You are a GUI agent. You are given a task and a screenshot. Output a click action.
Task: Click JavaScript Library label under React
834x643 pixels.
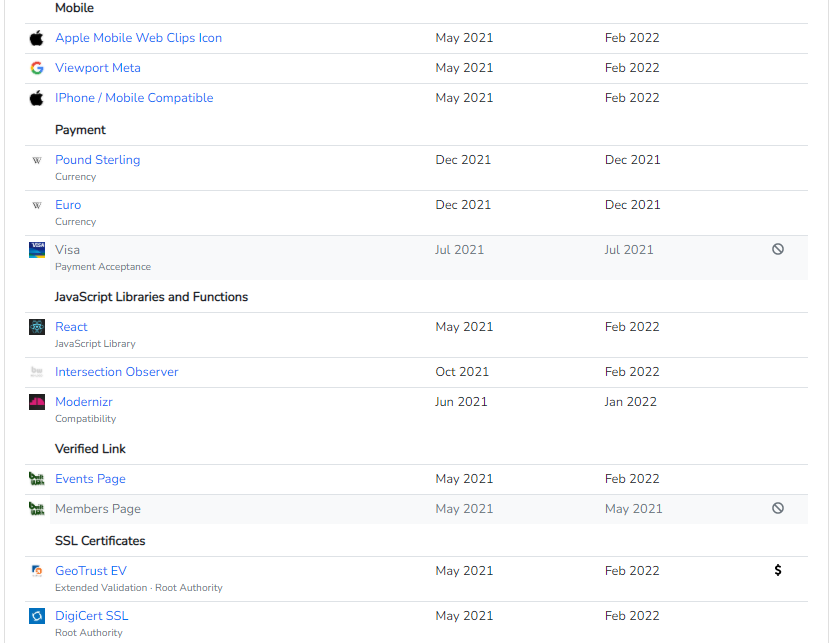[95, 344]
